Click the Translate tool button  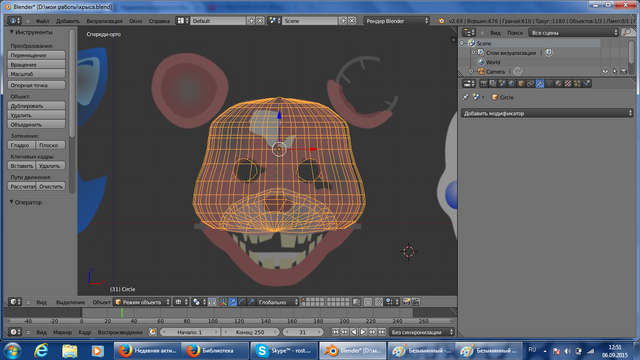click(36, 55)
